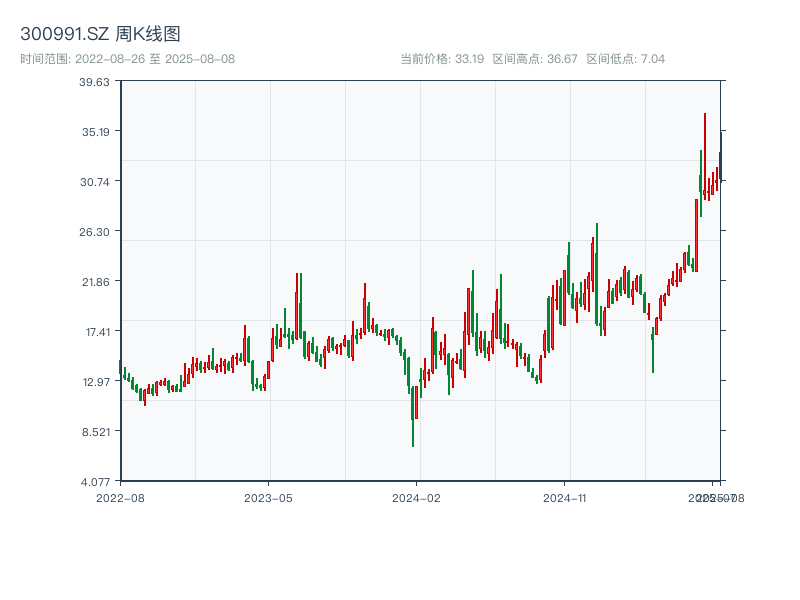
Task: Click the lowest green candle wick near 2024-02
Action: 413,430
